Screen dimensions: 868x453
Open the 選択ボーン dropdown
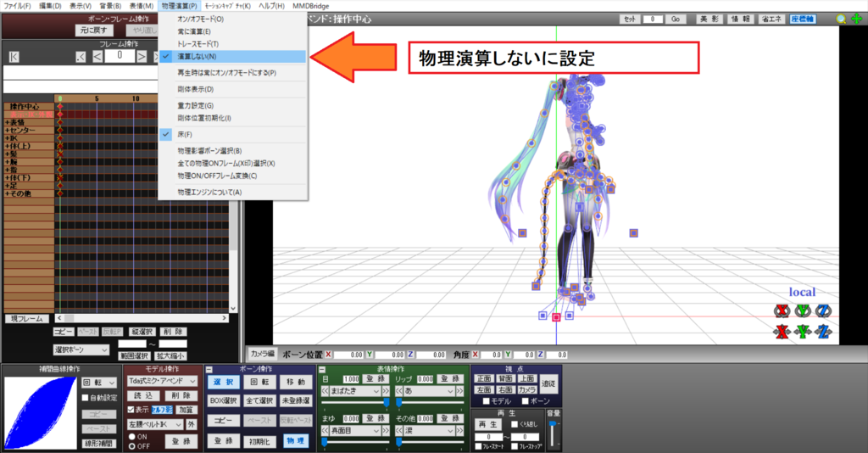[x=81, y=350]
